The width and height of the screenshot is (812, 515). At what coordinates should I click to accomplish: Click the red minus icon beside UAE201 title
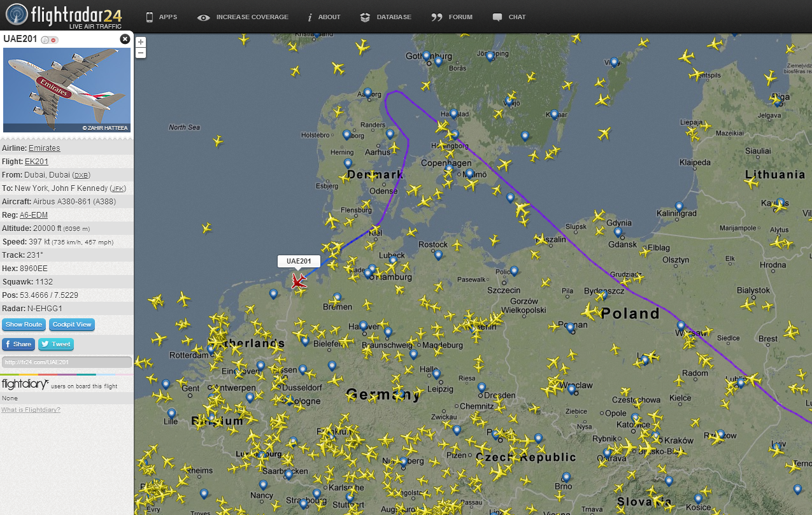pyautogui.click(x=53, y=40)
